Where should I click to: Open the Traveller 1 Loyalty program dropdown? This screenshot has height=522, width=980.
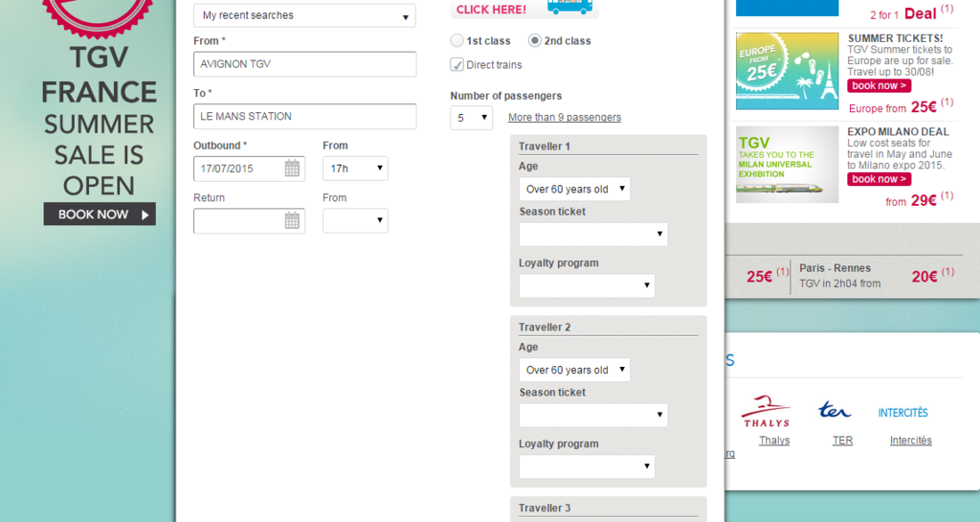click(x=587, y=285)
